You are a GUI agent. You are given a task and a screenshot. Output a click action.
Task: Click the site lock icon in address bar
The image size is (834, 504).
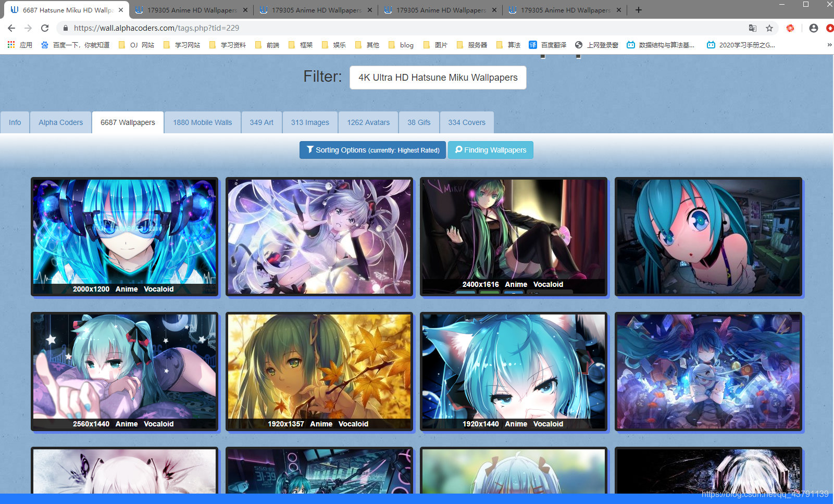[x=65, y=28]
